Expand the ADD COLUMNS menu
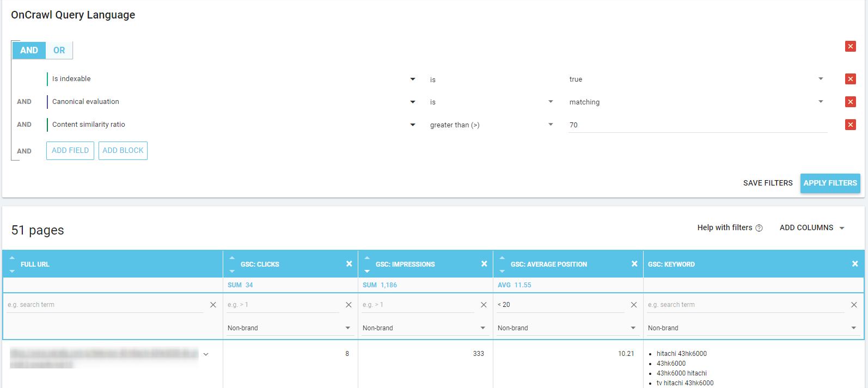 pos(811,227)
